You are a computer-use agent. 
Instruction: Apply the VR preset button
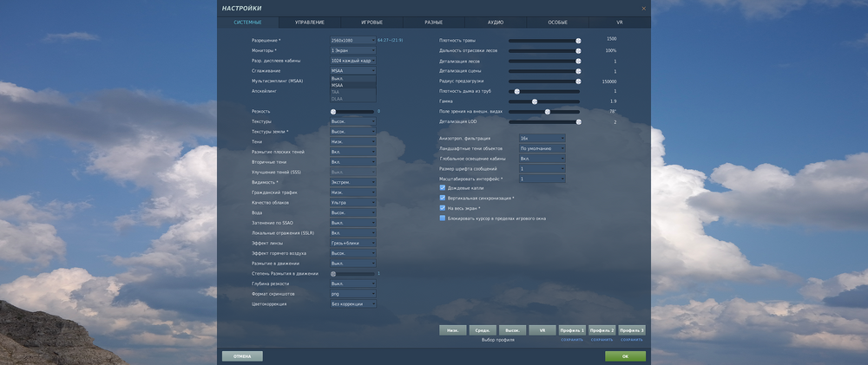click(542, 330)
